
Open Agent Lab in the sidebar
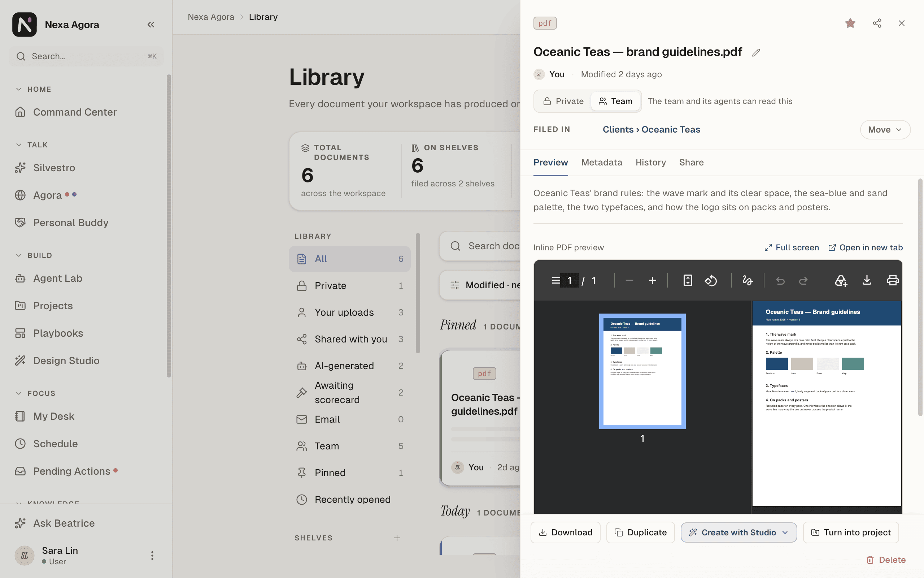coord(57,278)
